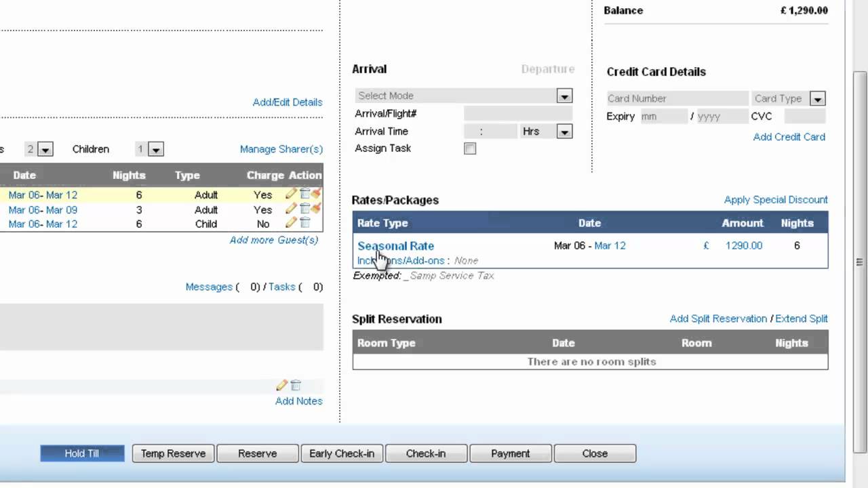The image size is (868, 488).
Task: Open the adults count dropdown showing 2
Action: click(x=39, y=149)
